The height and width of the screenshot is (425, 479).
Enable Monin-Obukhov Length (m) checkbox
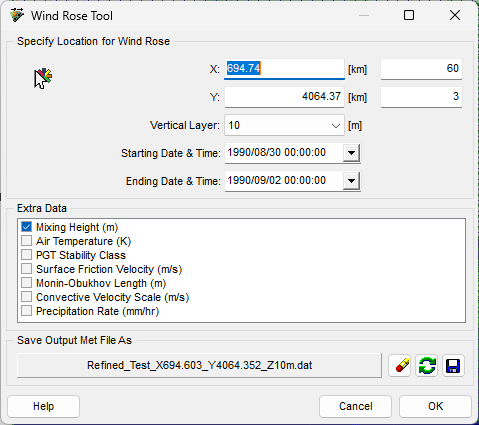[26, 283]
